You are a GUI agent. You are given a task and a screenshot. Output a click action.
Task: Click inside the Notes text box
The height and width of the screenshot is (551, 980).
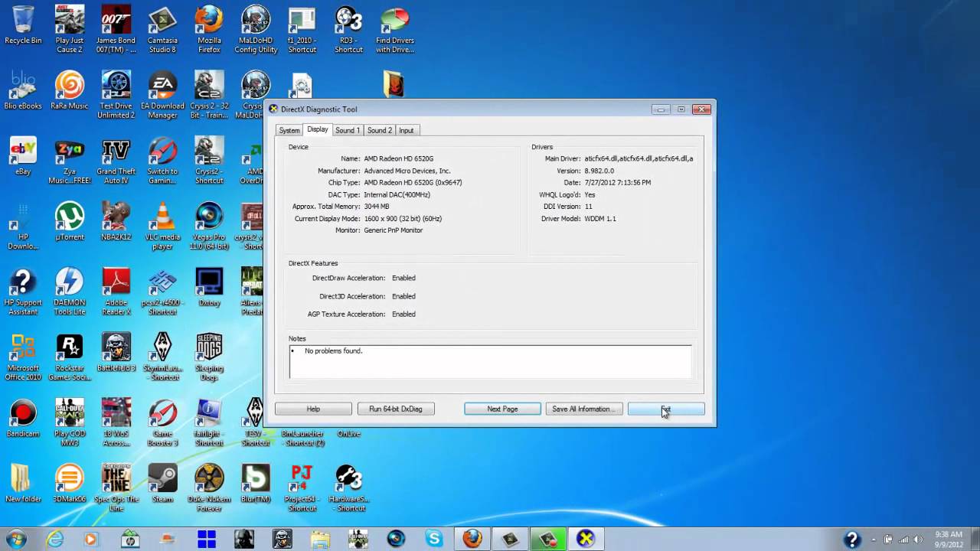tap(490, 362)
